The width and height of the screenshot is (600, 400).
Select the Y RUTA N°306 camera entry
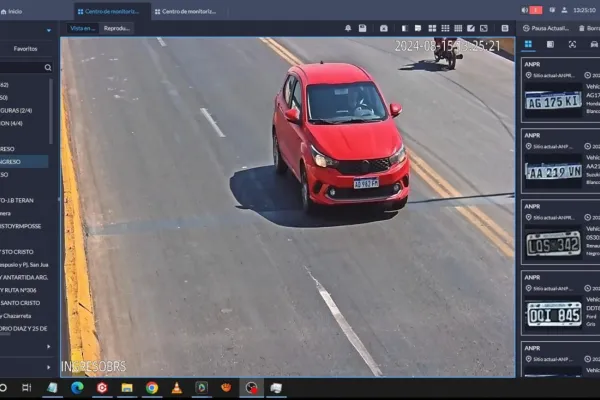click(x=18, y=290)
